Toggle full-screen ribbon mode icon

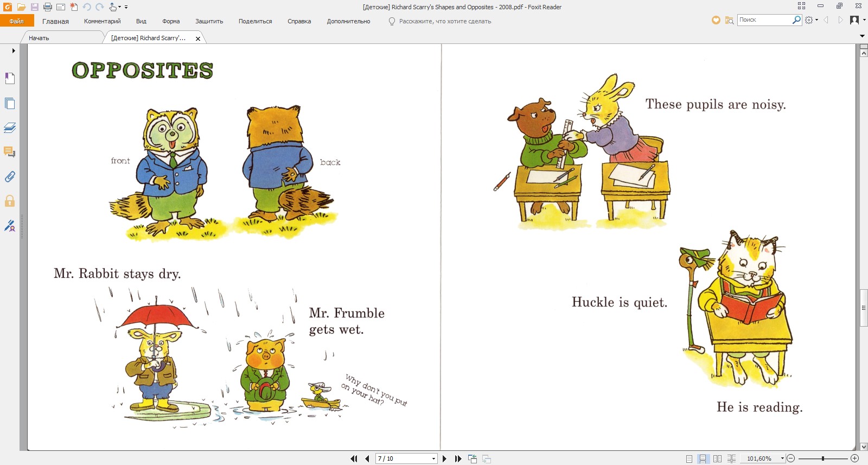801,6
